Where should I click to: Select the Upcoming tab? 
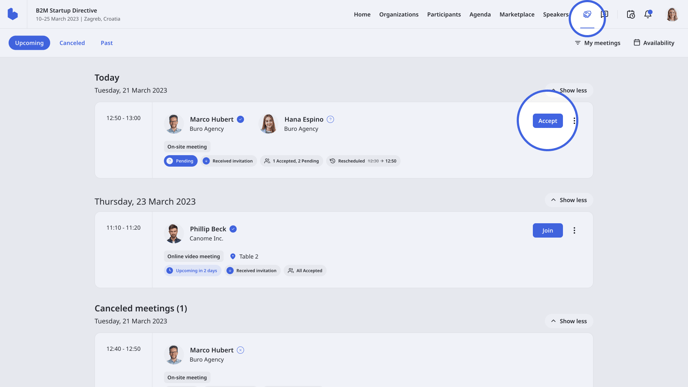pos(29,43)
